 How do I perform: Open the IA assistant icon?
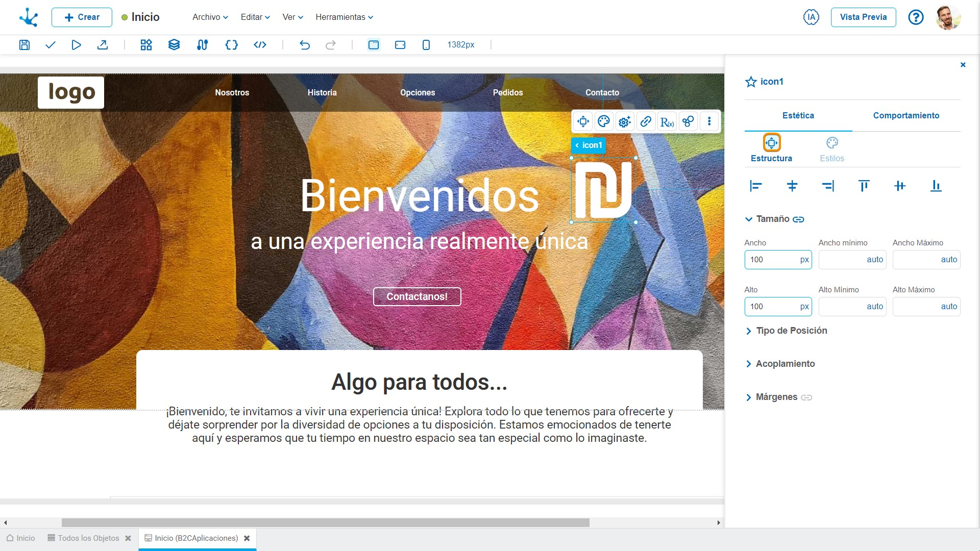(811, 17)
